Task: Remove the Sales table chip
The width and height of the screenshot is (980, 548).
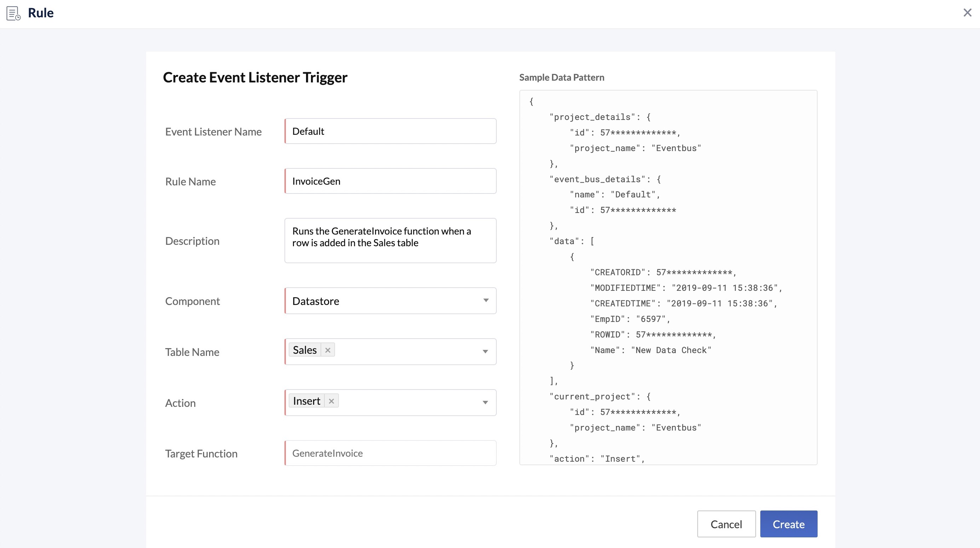Action: pos(328,350)
